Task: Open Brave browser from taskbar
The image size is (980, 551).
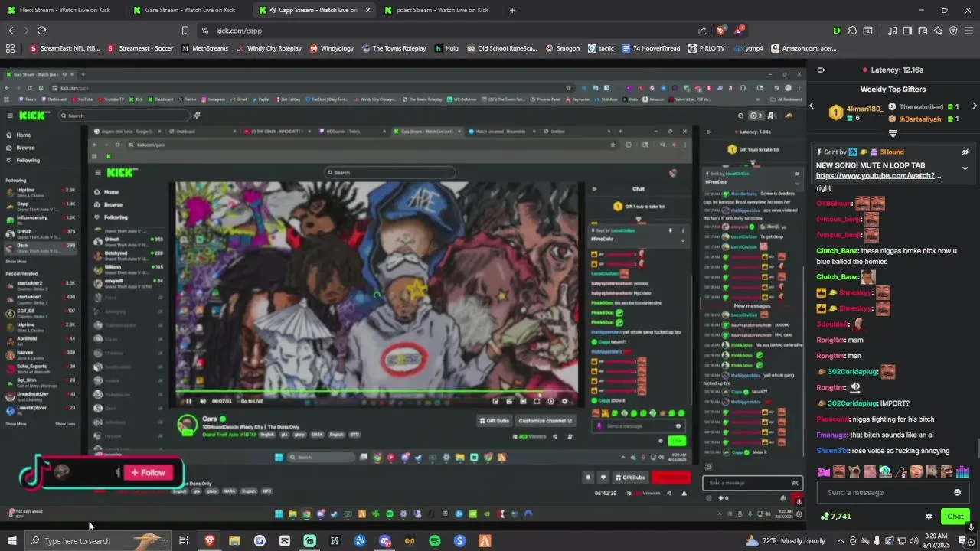Action: tap(209, 541)
